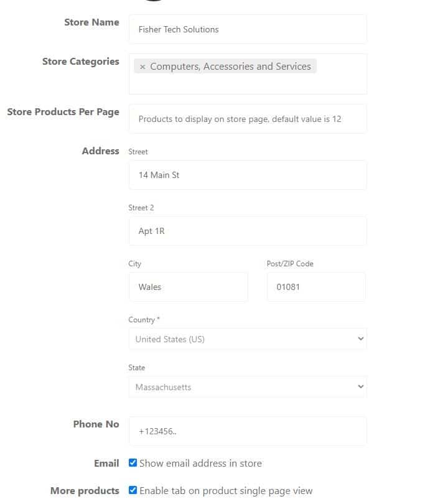The width and height of the screenshot is (430, 504).
Task: Open the State dropdown showing Massachusetts
Action: [x=248, y=386]
